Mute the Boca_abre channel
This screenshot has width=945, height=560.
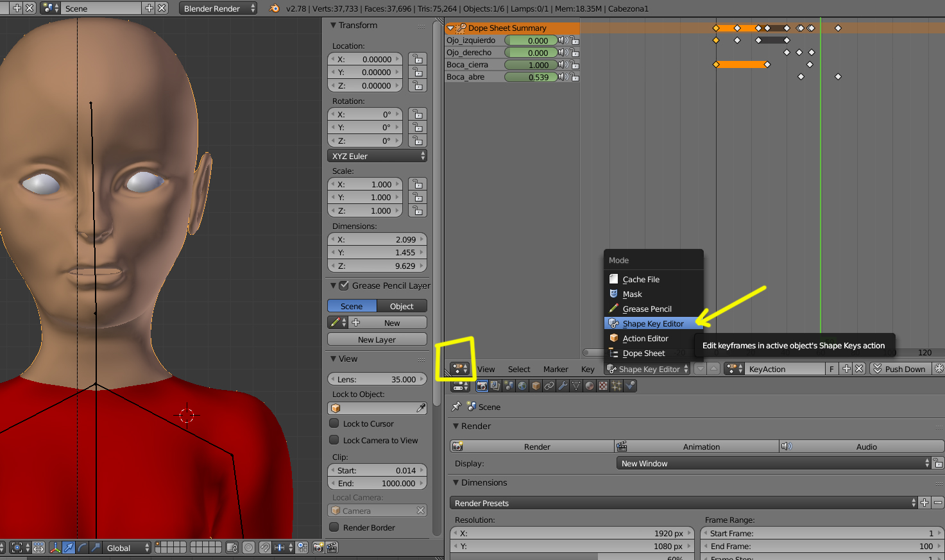563,77
